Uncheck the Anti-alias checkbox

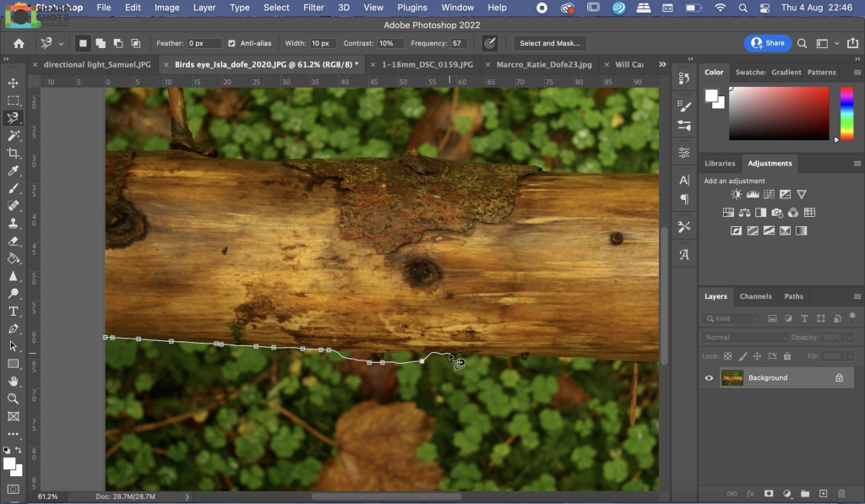click(231, 43)
